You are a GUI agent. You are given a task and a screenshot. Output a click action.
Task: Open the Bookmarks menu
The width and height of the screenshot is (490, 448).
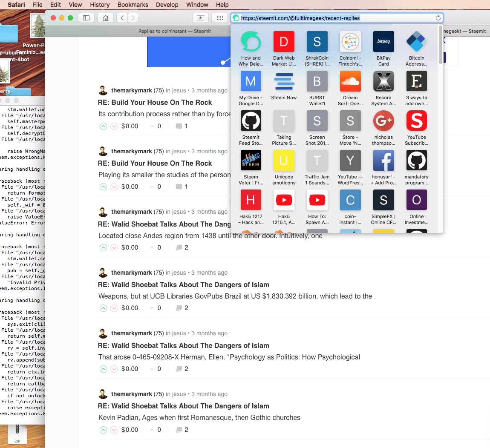133,5
